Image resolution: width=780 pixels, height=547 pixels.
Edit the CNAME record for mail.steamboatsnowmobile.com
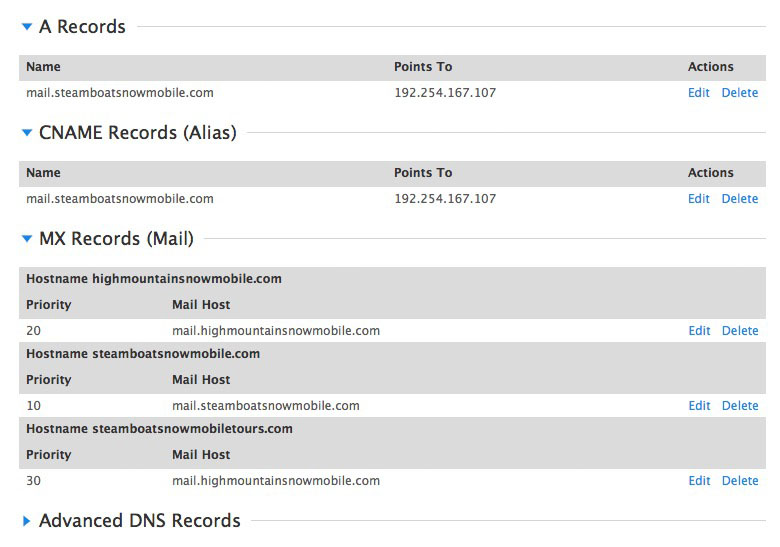pos(698,199)
